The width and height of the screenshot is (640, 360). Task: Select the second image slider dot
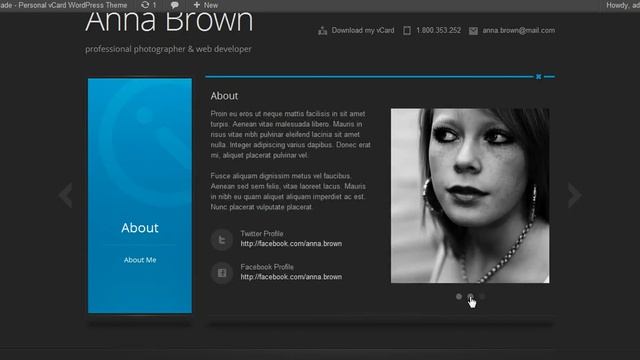tap(471, 297)
